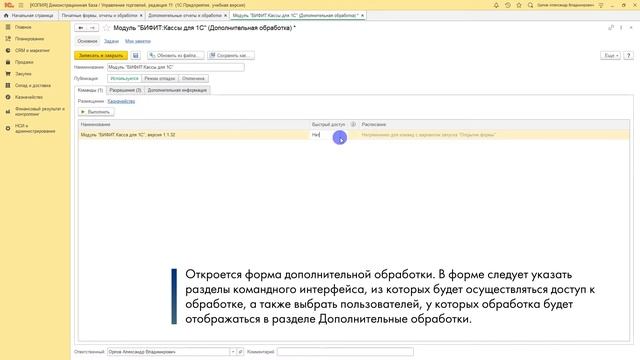The width and height of the screenshot is (640, 360).
Task: Open form link icon at top right
Action: 611,28
